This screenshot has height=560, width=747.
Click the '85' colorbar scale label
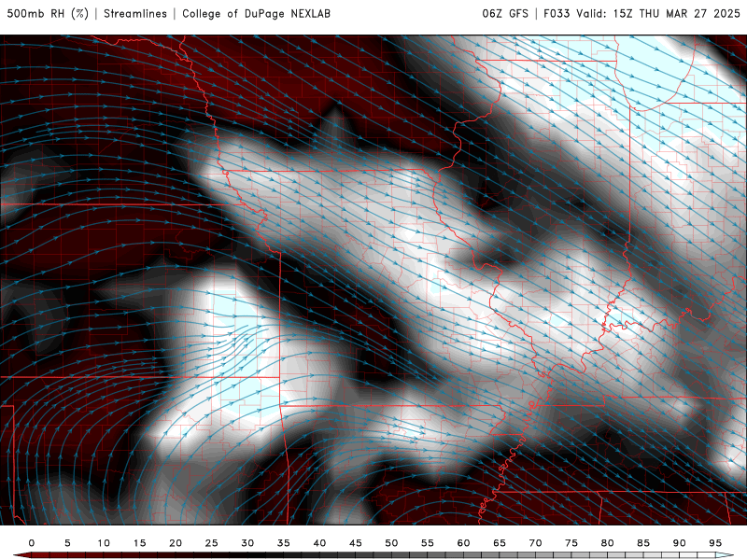pos(643,543)
